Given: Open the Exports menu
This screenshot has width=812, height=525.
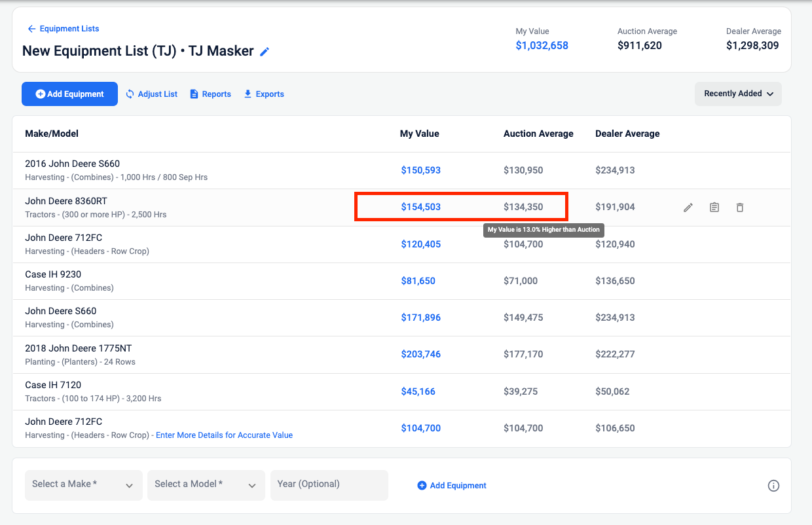Looking at the screenshot, I should point(264,94).
